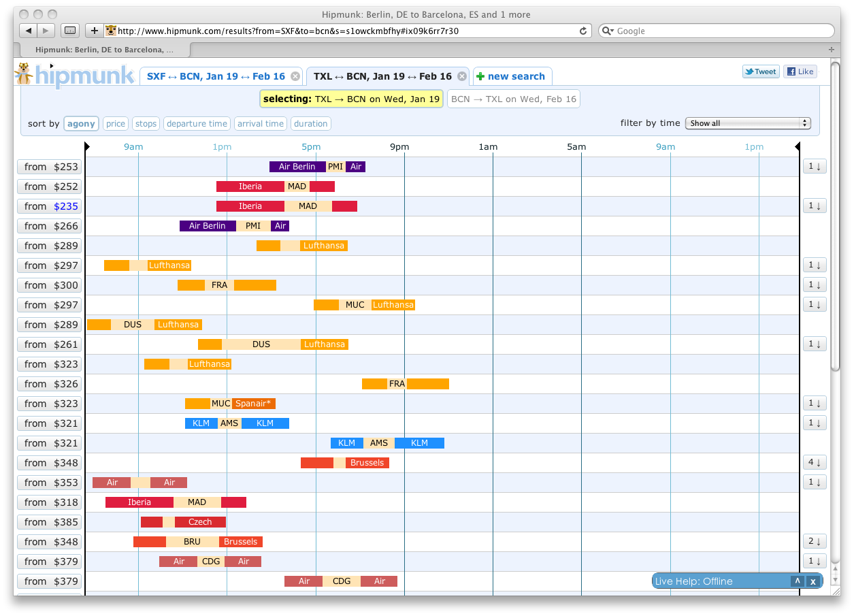Click the Google search field
This screenshot has height=616, width=854.
[x=721, y=31]
